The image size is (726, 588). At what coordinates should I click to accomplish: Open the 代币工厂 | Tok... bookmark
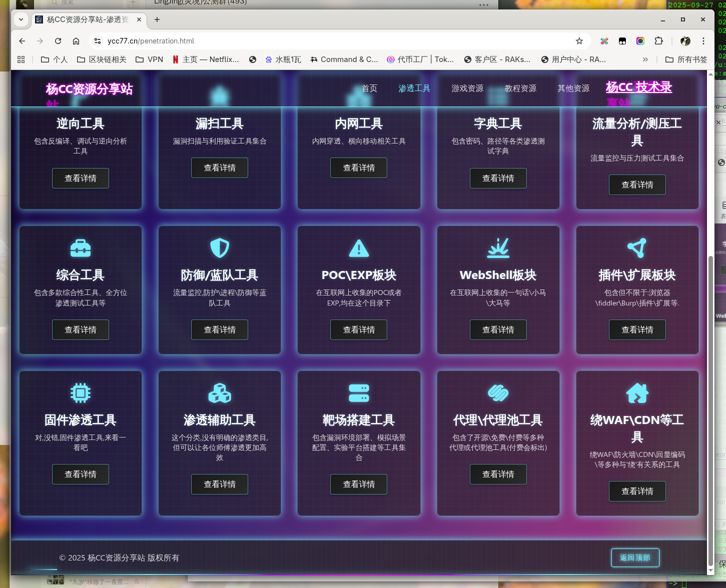coord(420,59)
